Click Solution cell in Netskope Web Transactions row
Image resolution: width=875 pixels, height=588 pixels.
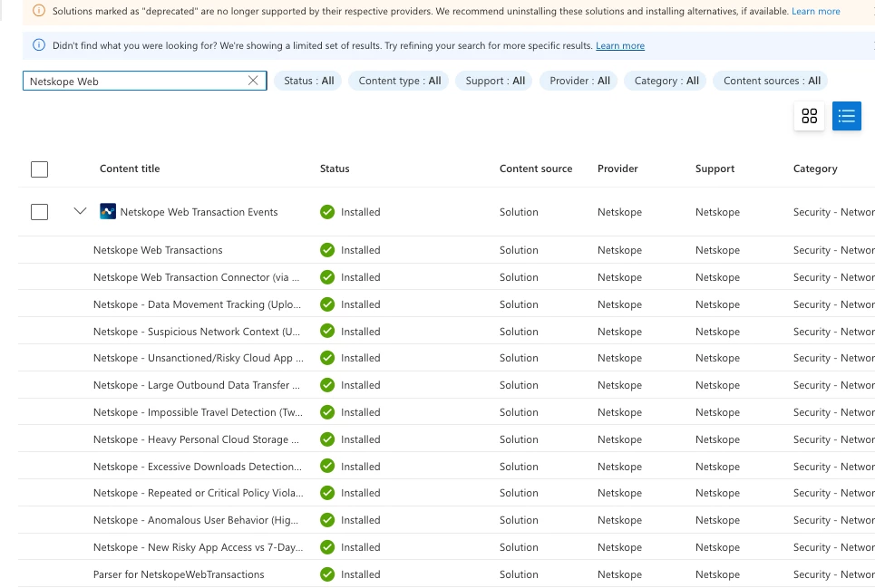coord(519,250)
